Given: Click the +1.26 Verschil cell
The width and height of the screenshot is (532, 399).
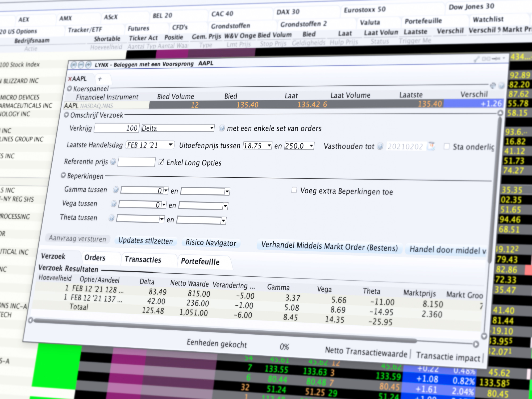Looking at the screenshot, I should tap(473, 103).
